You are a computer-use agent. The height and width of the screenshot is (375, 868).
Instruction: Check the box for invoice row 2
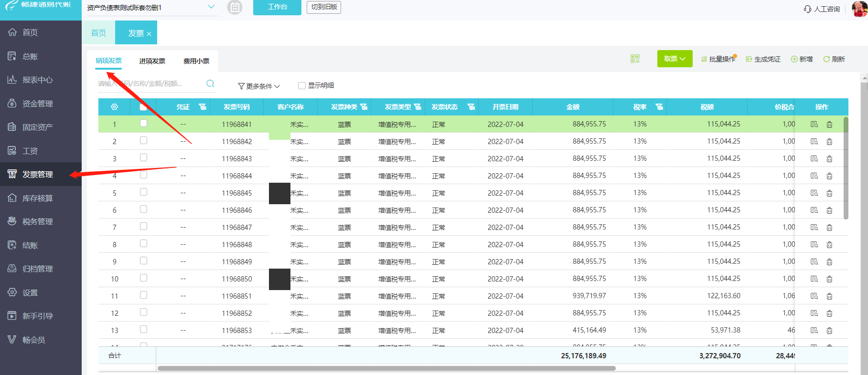pos(143,141)
